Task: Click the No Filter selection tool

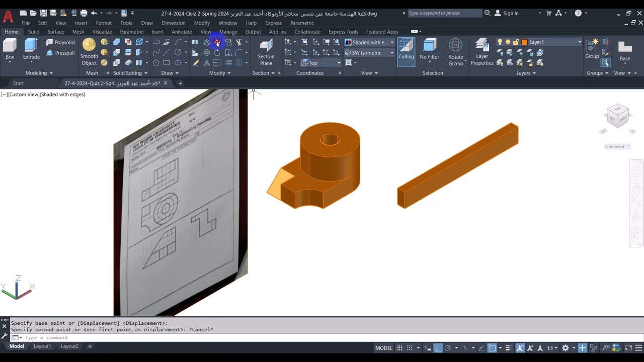Action: click(x=430, y=50)
